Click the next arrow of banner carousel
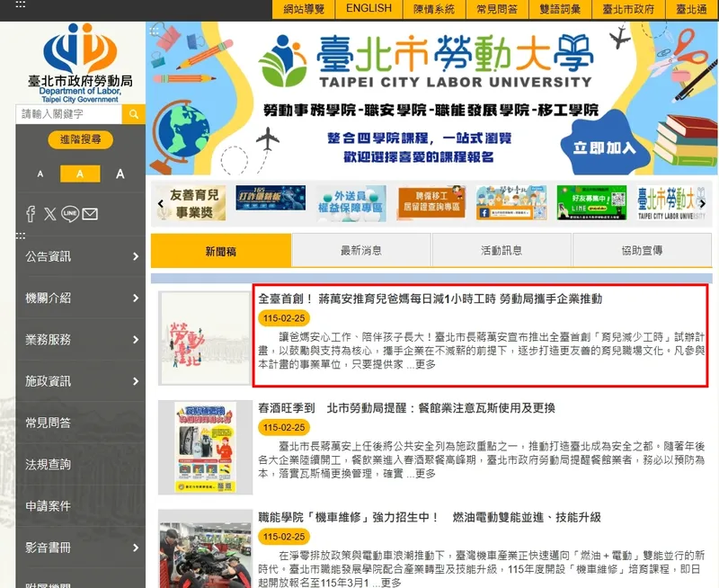The image size is (719, 588). click(703, 203)
